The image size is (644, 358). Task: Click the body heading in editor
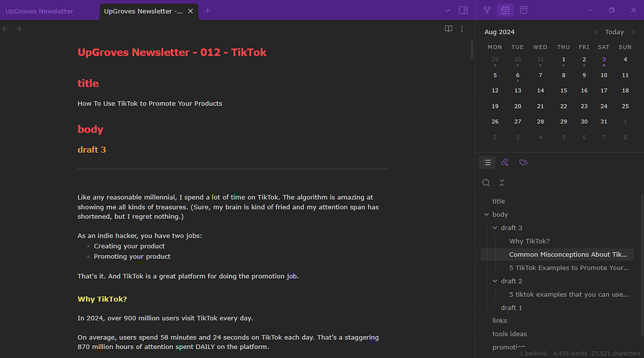[x=90, y=129]
